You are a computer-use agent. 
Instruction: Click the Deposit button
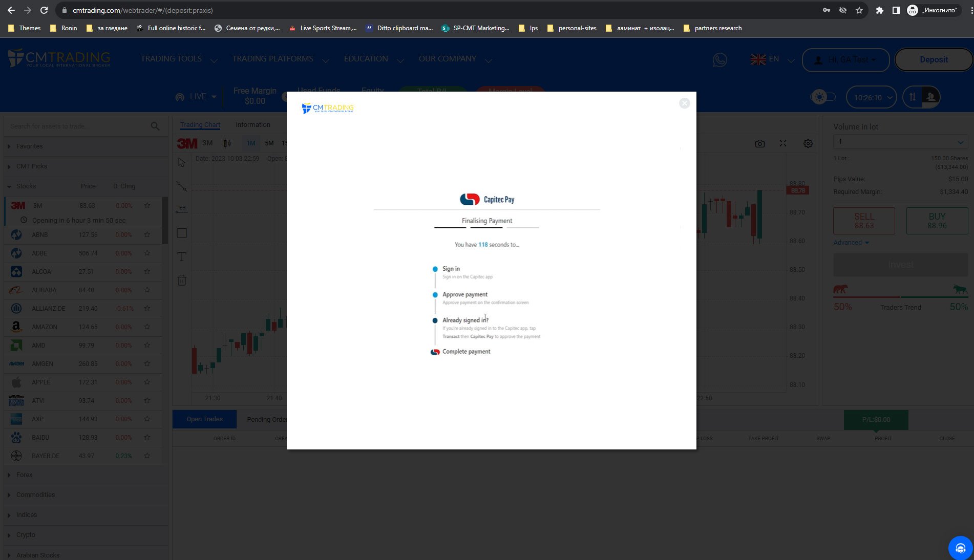click(934, 59)
